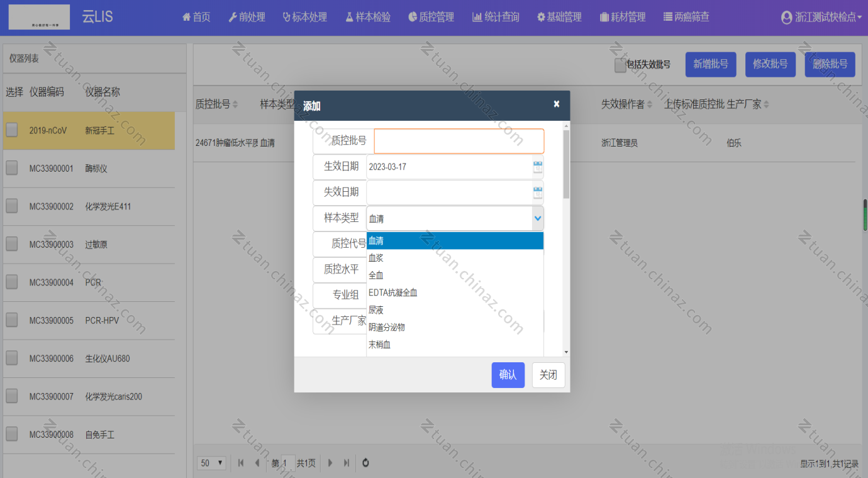Open the 首页 home menu

(196, 17)
